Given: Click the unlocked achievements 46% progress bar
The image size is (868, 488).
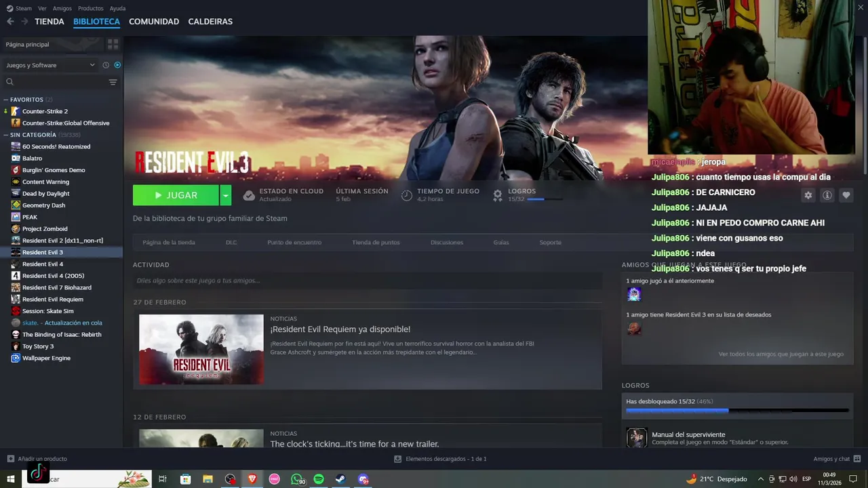Looking at the screenshot, I should [x=737, y=410].
